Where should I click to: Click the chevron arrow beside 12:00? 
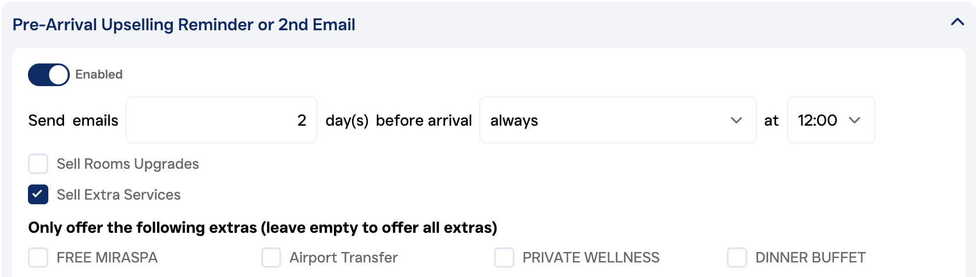click(x=854, y=120)
